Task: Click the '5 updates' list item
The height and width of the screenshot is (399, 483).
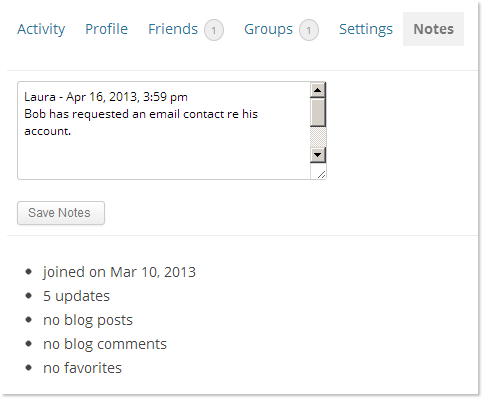Action: click(x=76, y=296)
